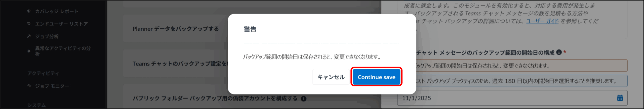The image size is (644, 109).
Task: Click the キャンセル button
Action: click(x=331, y=77)
